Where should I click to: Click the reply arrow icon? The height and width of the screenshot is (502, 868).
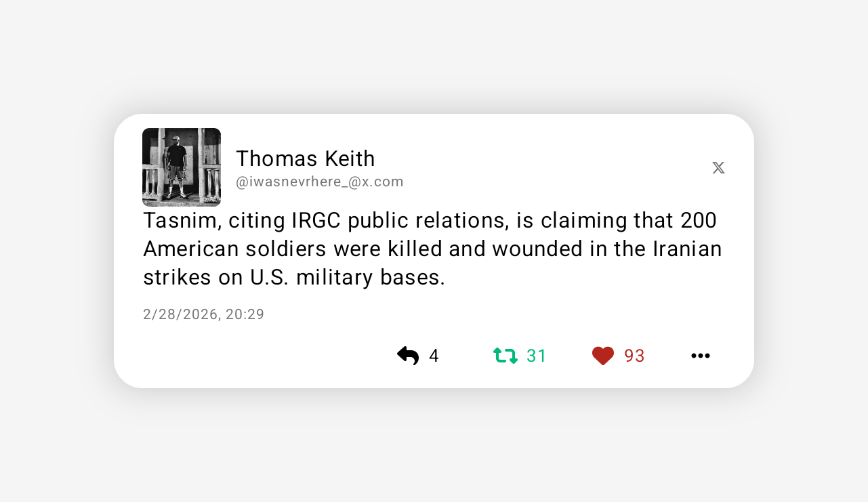pyautogui.click(x=408, y=356)
